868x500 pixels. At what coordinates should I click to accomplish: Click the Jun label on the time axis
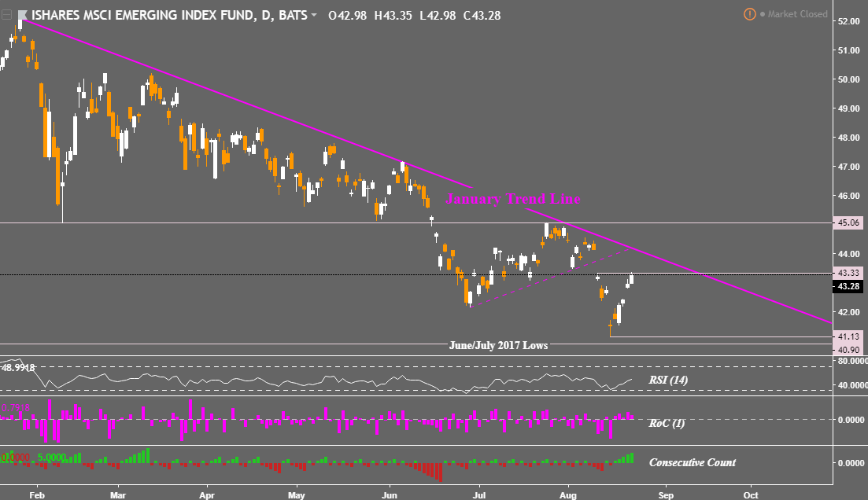[390, 495]
